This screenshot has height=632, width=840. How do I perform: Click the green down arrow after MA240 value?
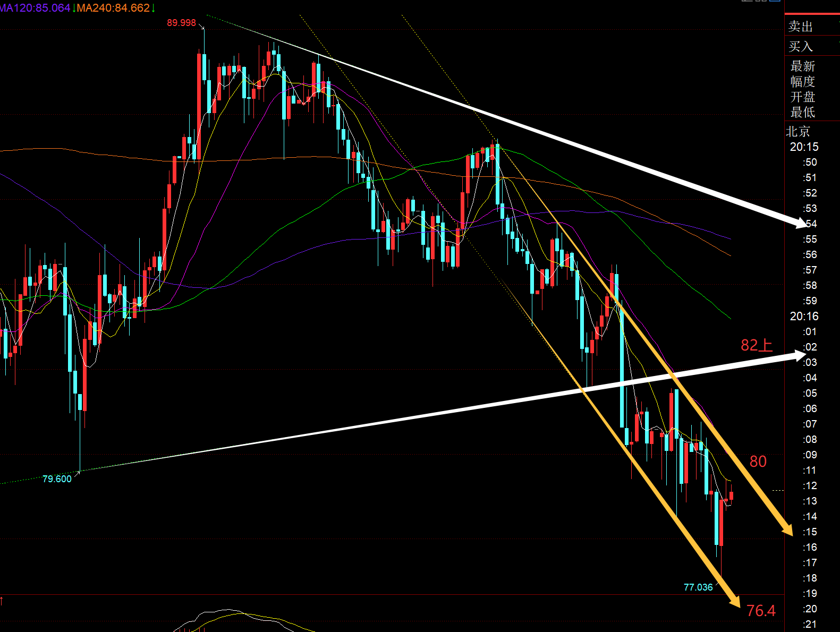coord(153,8)
